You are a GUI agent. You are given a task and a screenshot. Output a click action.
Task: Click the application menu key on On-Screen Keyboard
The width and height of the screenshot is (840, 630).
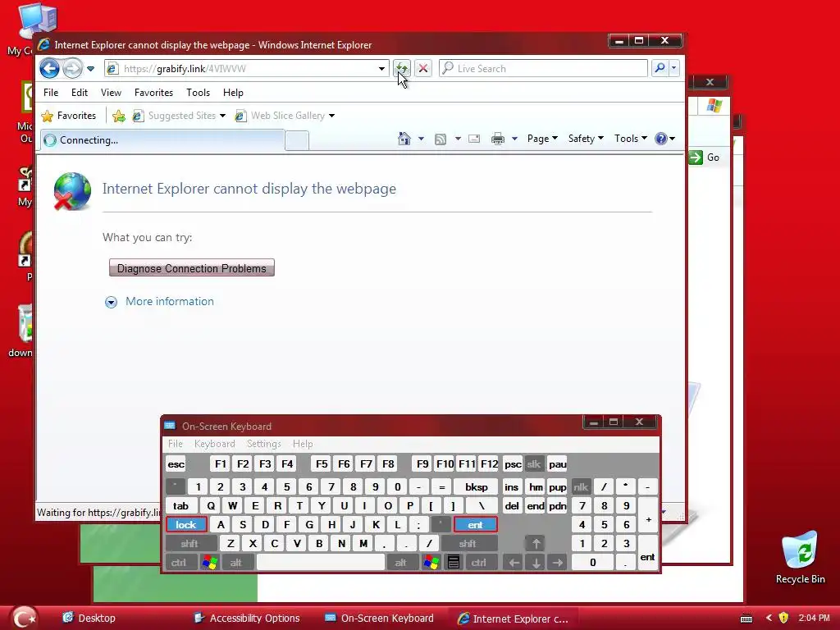click(453, 563)
